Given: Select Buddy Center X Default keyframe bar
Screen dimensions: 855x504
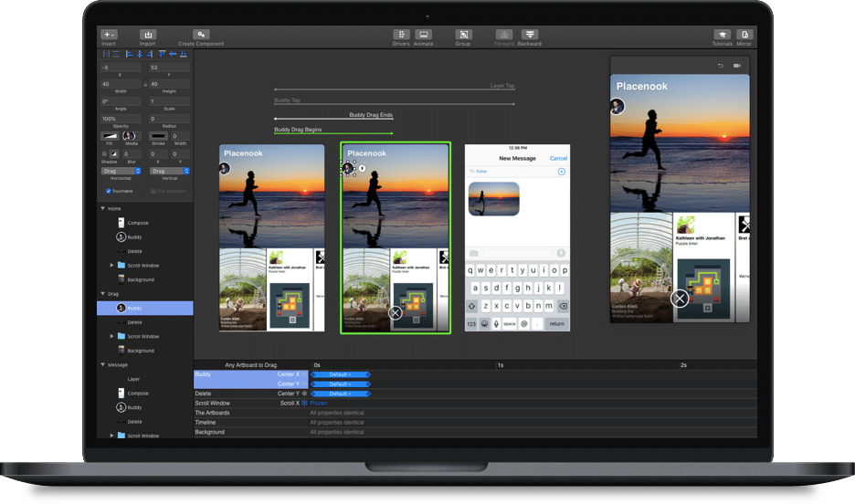Looking at the screenshot, I should 340,374.
